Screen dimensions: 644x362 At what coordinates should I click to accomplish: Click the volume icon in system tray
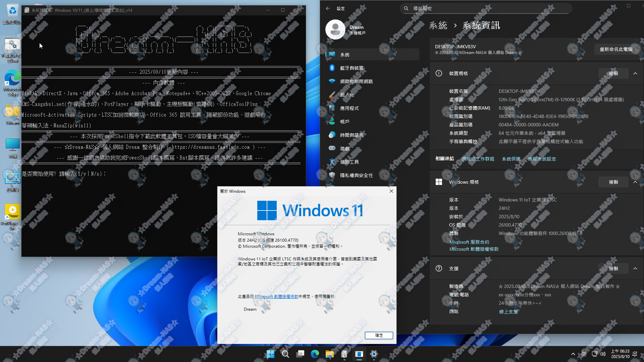point(603,354)
